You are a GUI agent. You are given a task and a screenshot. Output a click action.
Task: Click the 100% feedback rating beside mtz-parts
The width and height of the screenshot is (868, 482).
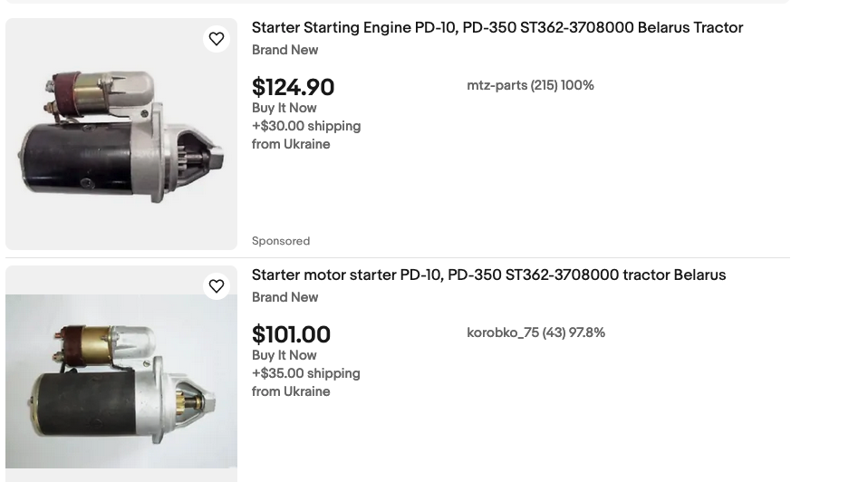(577, 85)
